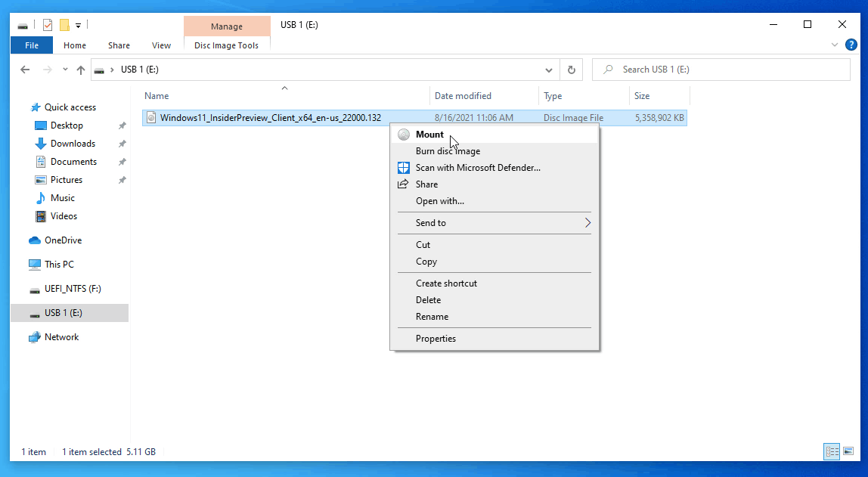Choose Cut from the context menu

pos(494,245)
